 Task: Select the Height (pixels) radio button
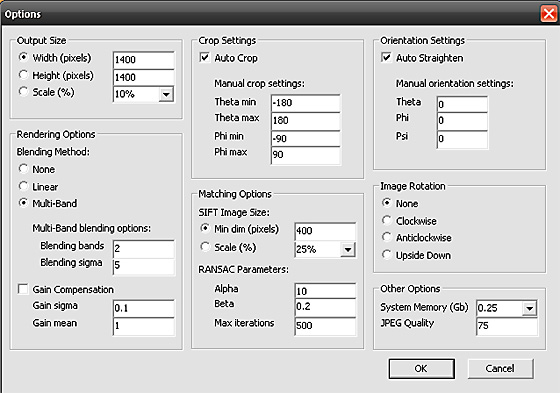pos(23,75)
